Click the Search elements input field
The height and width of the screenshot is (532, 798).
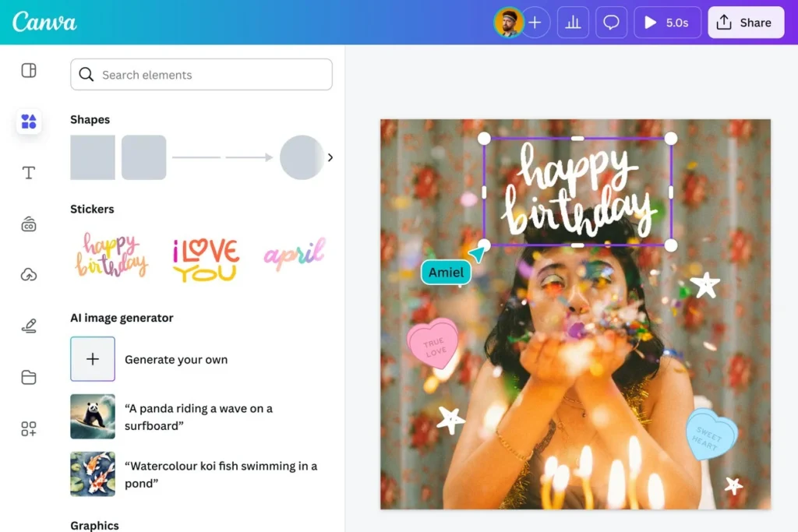point(201,75)
